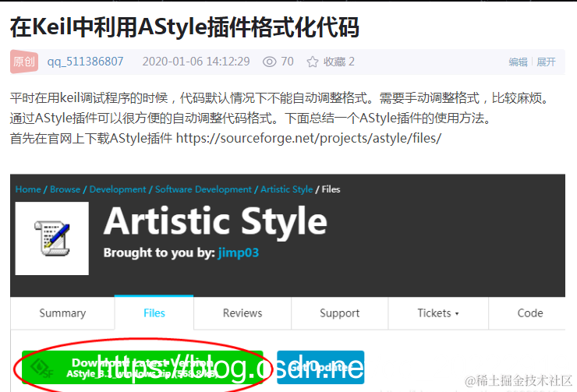Screen dimensions: 577x392
Task: Open the Code tab
Action: tap(530, 313)
